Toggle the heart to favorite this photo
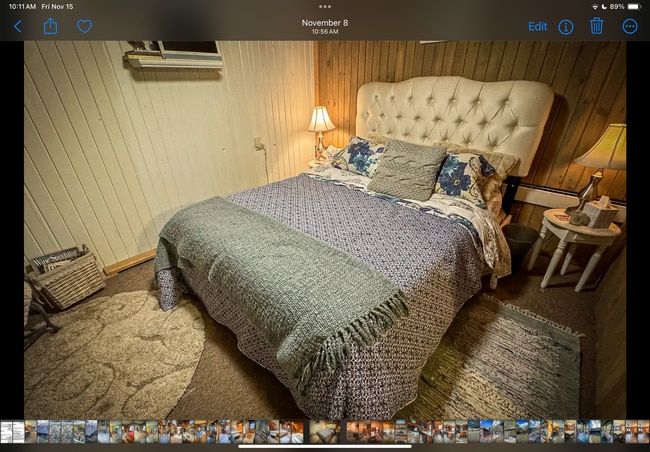Screen dimensions: 650x452 85,26
